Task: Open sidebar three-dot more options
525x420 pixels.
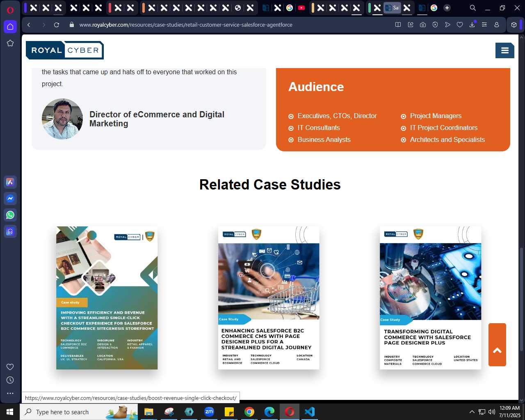Action: pos(10,393)
